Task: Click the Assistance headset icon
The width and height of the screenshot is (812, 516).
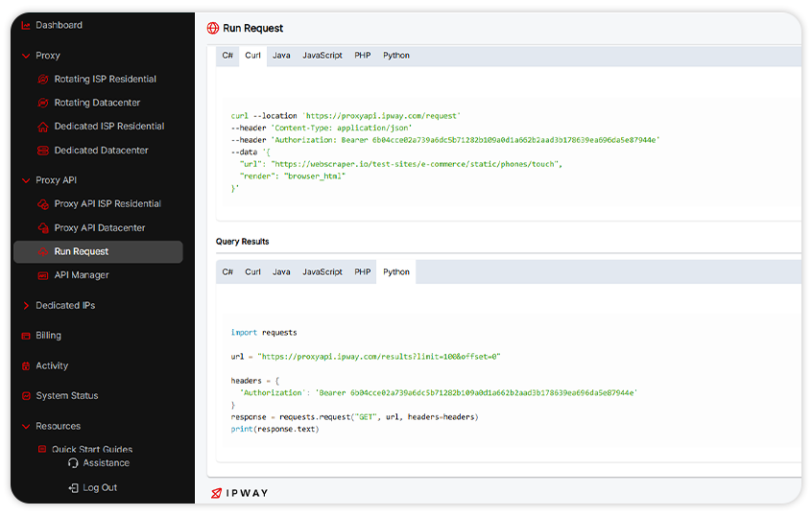Action: (x=73, y=463)
